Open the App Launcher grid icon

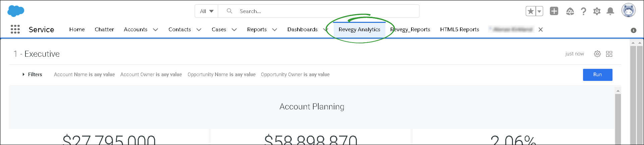15,30
